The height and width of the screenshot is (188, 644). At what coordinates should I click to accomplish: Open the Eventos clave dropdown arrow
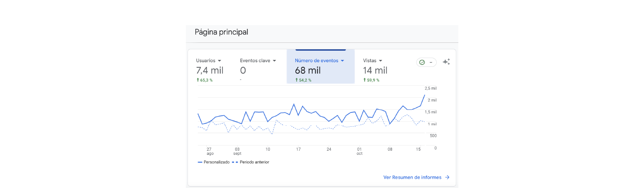pyautogui.click(x=275, y=61)
